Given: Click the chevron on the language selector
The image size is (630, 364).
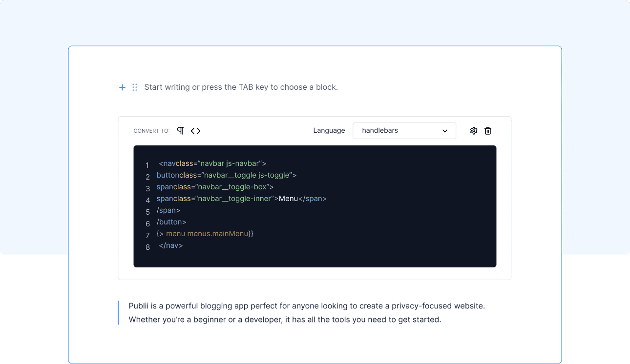Looking at the screenshot, I should tap(444, 131).
